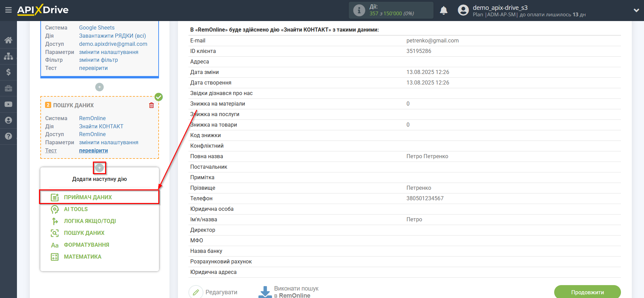Open the Google Sheets system link
Viewport: 644px width, 298px height.
[x=97, y=28]
